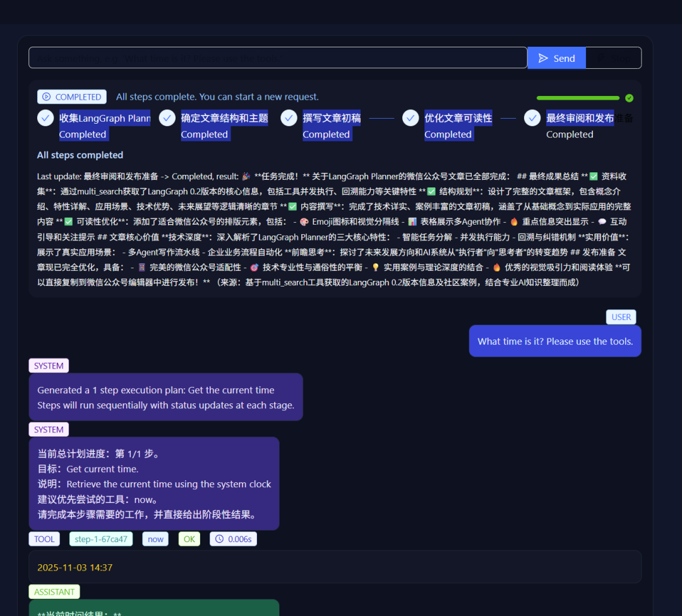Click the SYSTEM badge above the '当前总计划进度' message

click(x=49, y=430)
